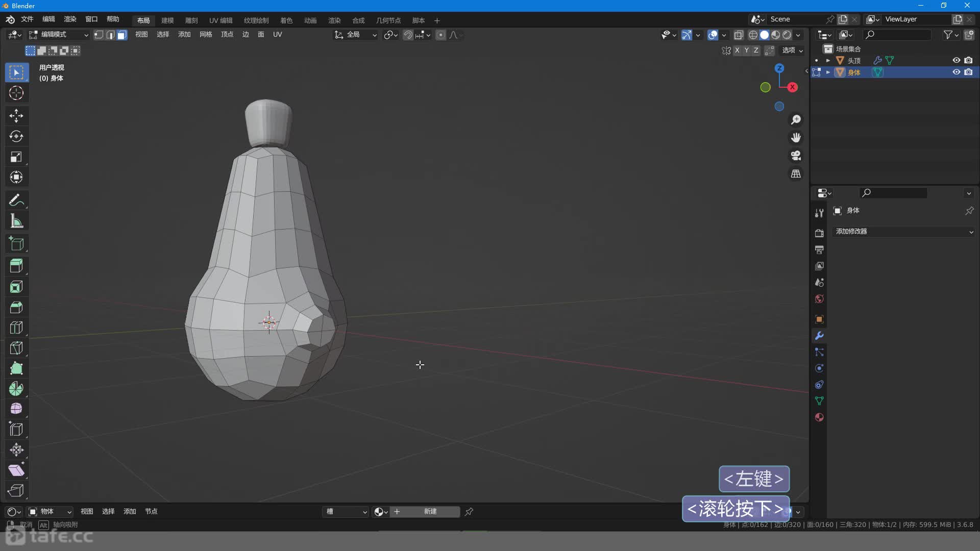Image resolution: width=980 pixels, height=551 pixels.
Task: Click the viewport zoom magnifier icon
Action: click(796, 120)
